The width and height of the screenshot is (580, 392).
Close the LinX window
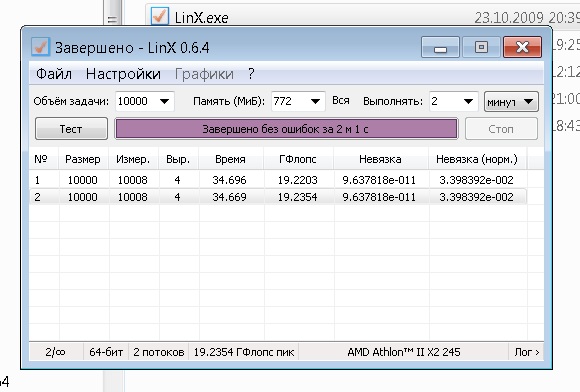tap(523, 47)
